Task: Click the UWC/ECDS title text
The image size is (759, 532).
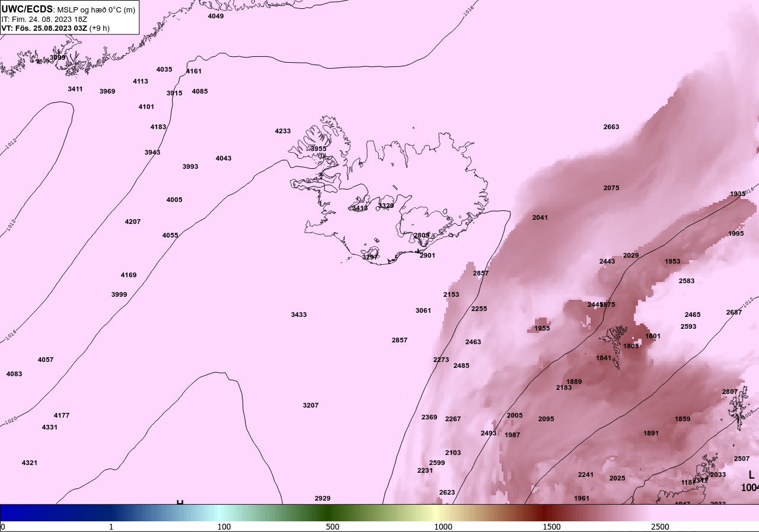Action: (x=27, y=9)
